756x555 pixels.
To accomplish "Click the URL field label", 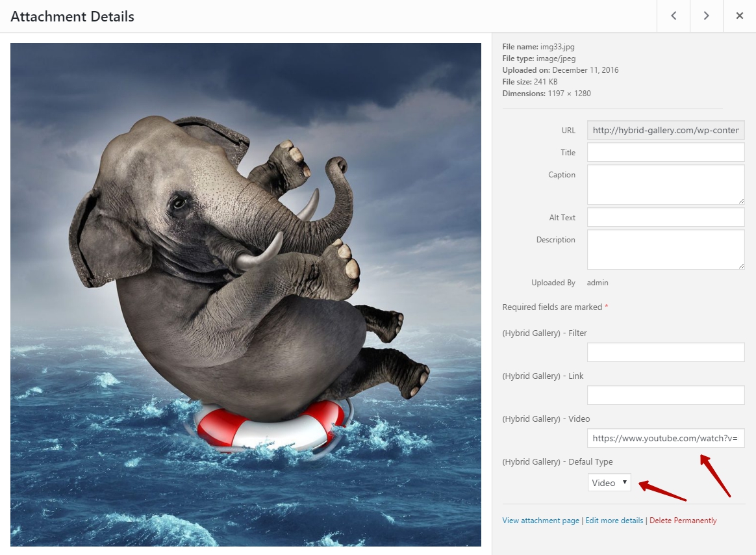I will tap(568, 131).
